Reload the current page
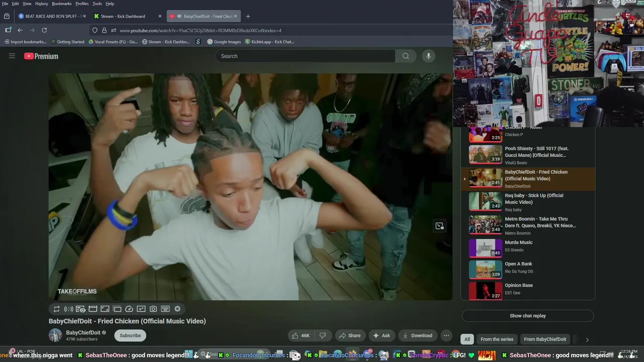 click(x=44, y=30)
